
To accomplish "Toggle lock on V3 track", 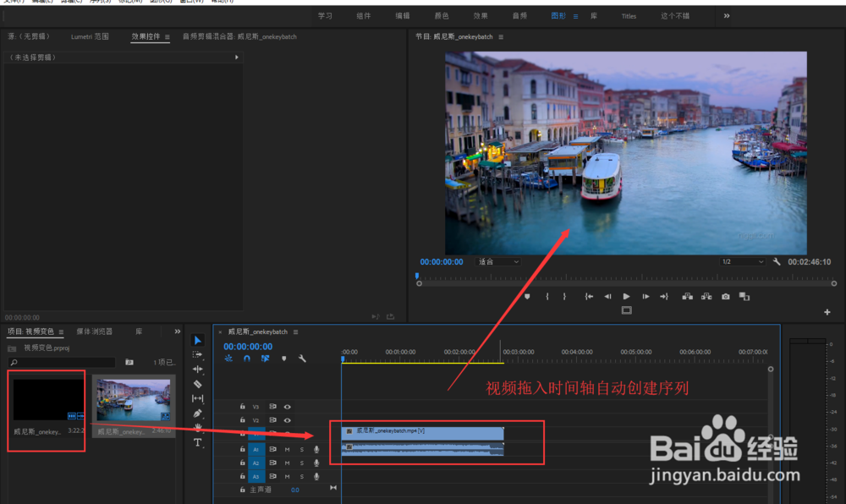I will coord(242,407).
